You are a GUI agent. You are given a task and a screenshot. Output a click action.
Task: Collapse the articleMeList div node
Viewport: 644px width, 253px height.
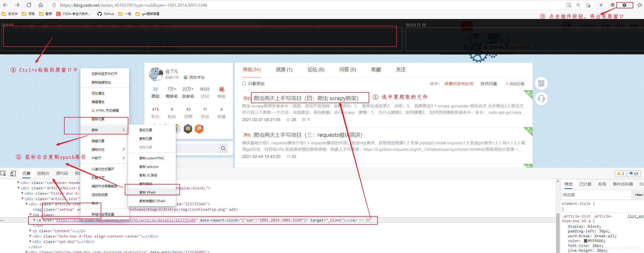(x=18, y=188)
